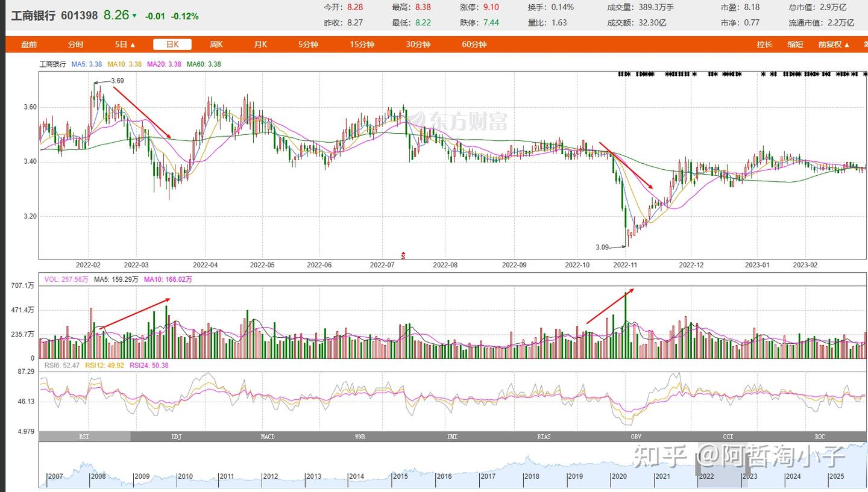Image resolution: width=868 pixels, height=492 pixels.
Task: Click the stock code 601398
Action: [79, 16]
